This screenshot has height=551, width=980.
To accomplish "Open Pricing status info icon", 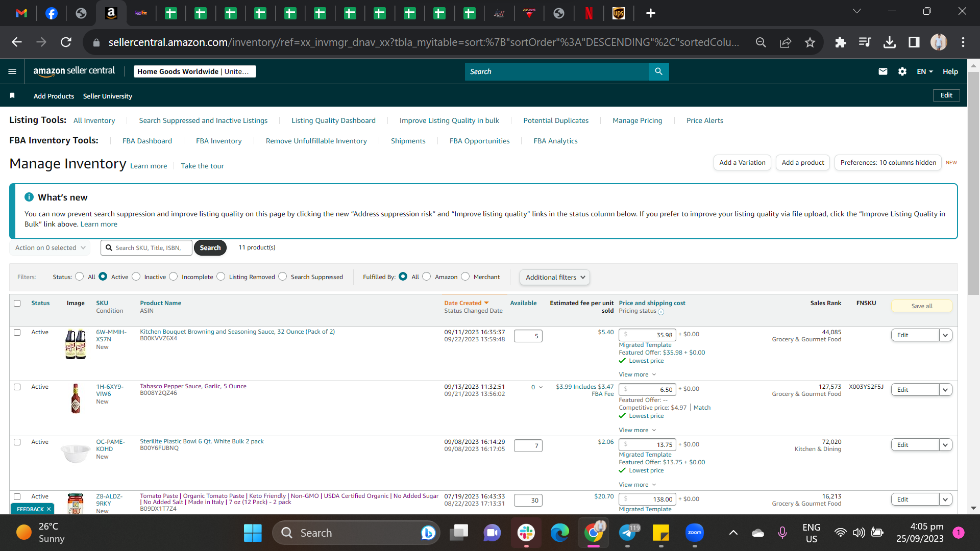I will (x=661, y=312).
